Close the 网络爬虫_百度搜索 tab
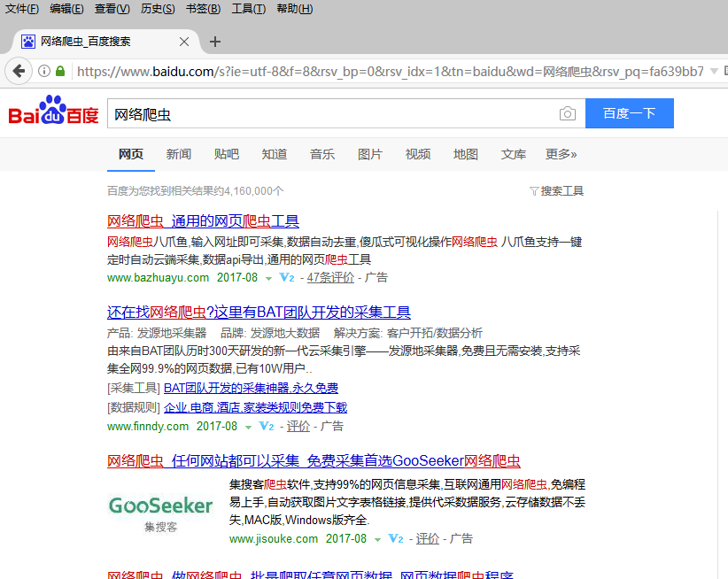The width and height of the screenshot is (728, 579). [x=184, y=42]
